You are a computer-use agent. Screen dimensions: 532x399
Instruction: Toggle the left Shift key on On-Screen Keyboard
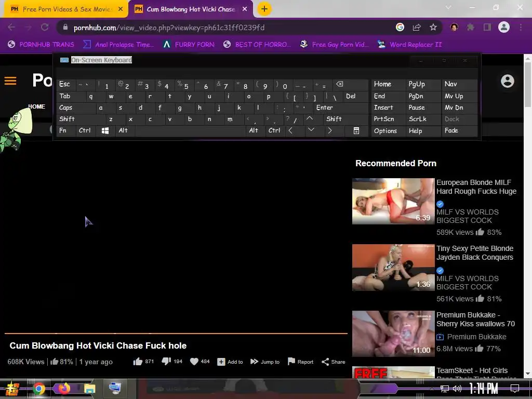[x=81, y=119]
